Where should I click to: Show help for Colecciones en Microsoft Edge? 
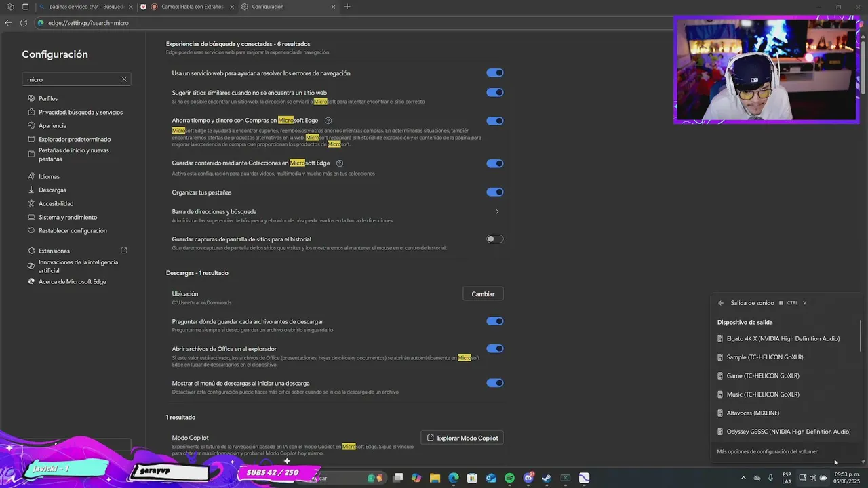point(340,163)
